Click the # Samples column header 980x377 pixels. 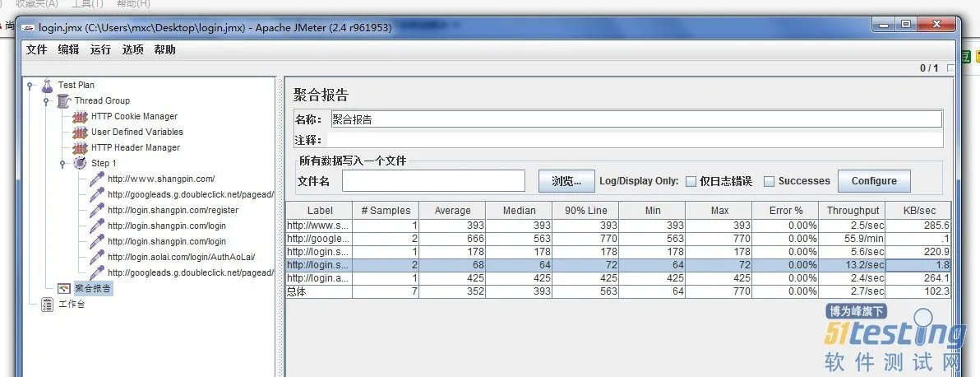pos(386,211)
